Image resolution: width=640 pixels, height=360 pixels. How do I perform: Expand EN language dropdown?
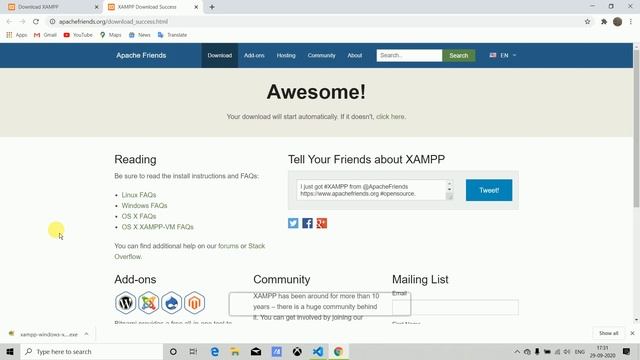(503, 56)
